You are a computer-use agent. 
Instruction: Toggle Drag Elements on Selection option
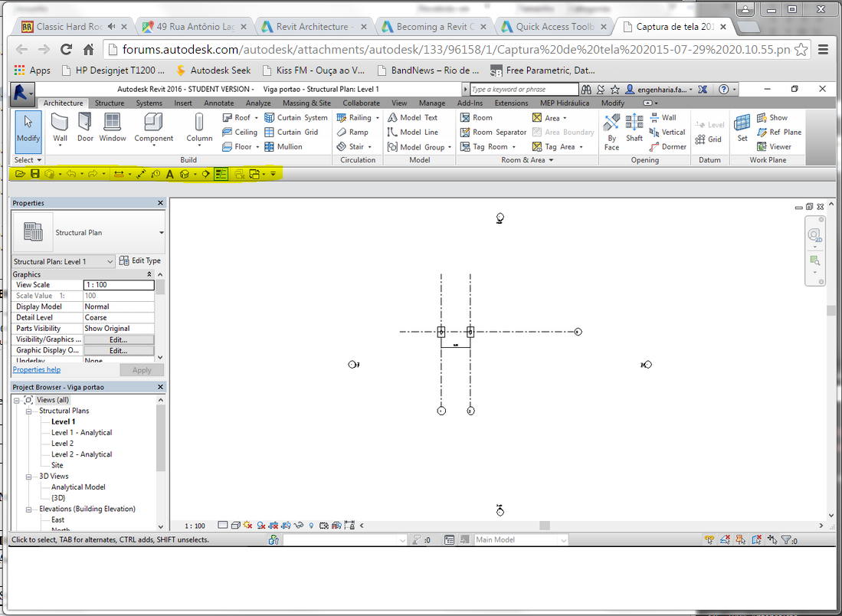(772, 539)
